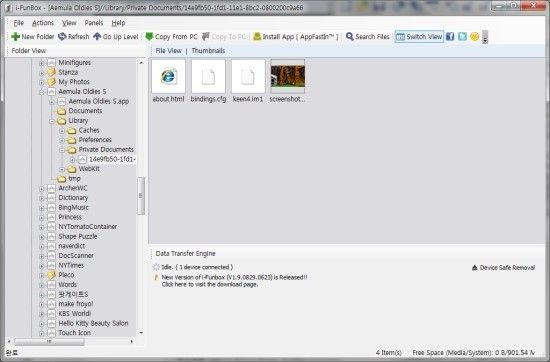The height and width of the screenshot is (362, 550).
Task: Select Hello Kitty Beauty Salon entry
Action: [93, 323]
